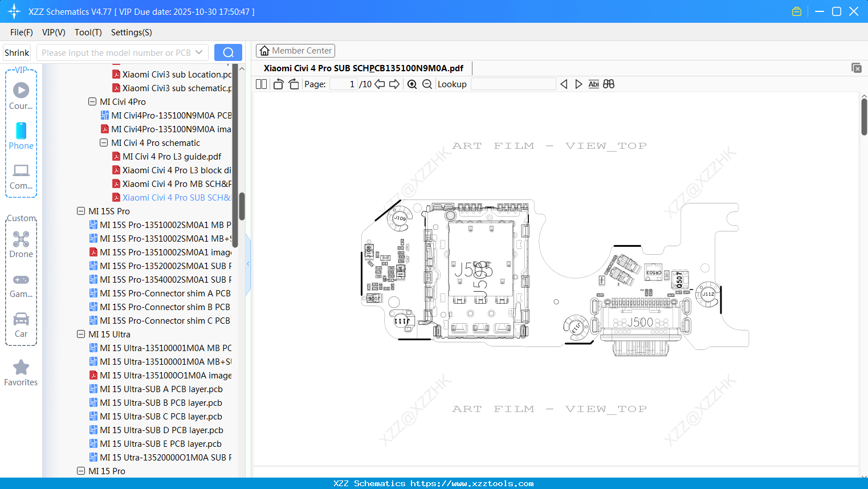Open the Car schematics section

[21, 324]
